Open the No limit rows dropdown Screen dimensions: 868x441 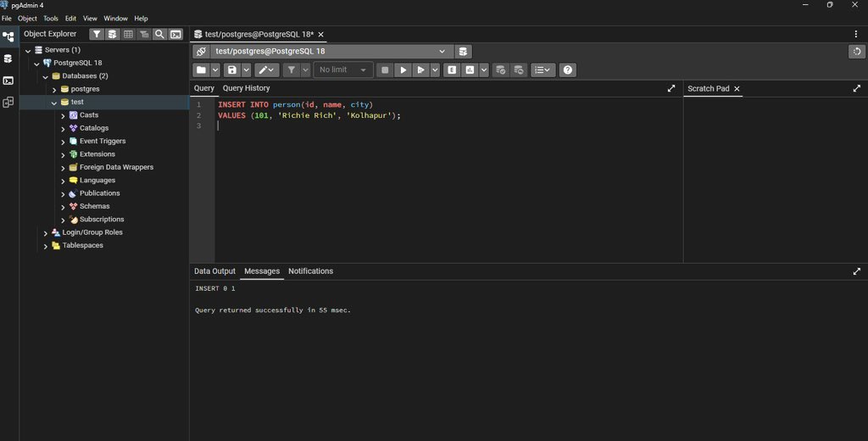pos(342,70)
